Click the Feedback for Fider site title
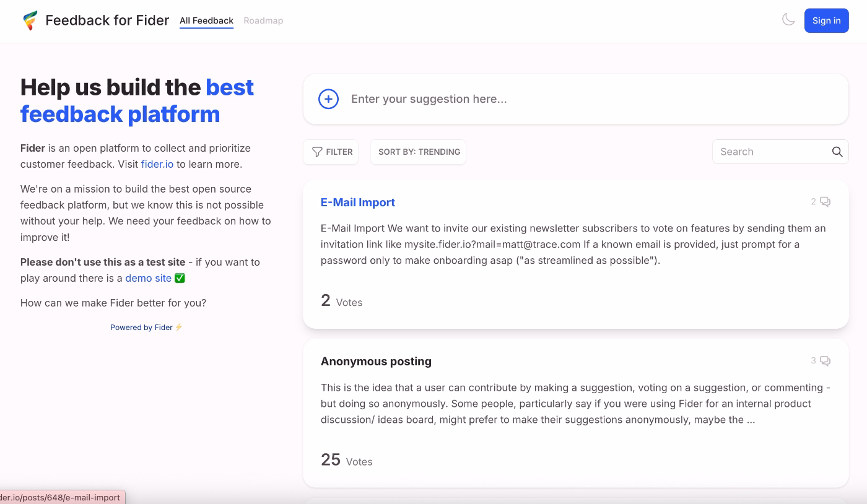The image size is (867, 504). coord(107,20)
